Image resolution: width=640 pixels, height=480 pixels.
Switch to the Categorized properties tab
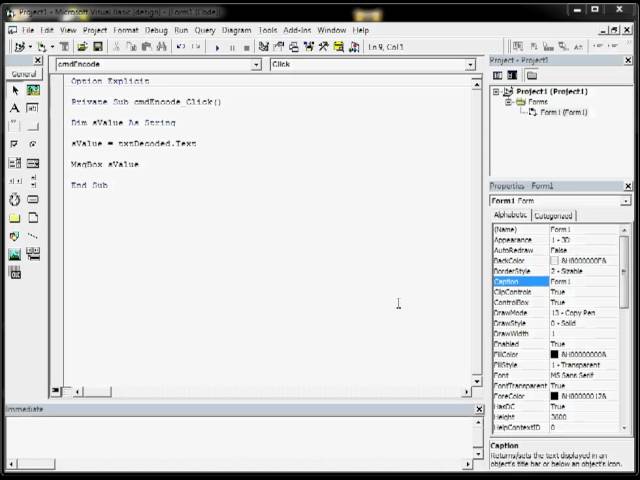553,216
